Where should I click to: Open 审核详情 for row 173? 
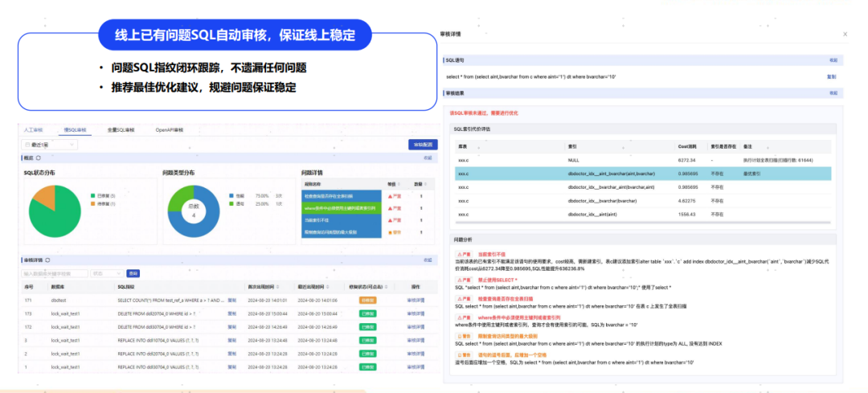click(x=416, y=314)
